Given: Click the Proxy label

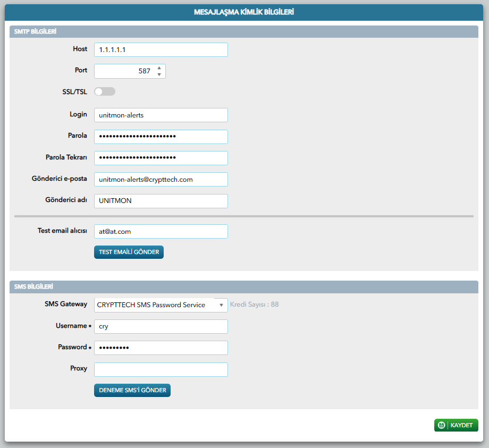Looking at the screenshot, I should click(x=79, y=368).
